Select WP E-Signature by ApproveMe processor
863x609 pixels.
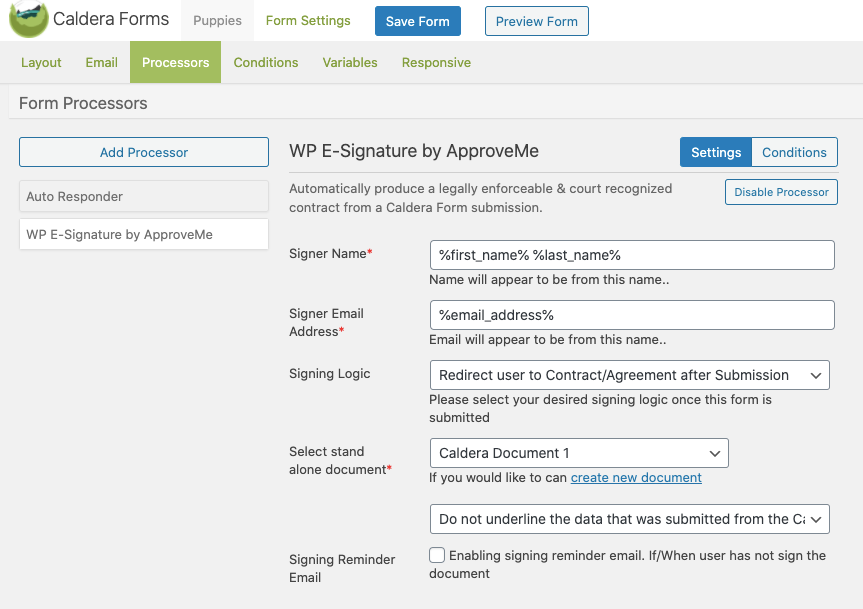[144, 235]
